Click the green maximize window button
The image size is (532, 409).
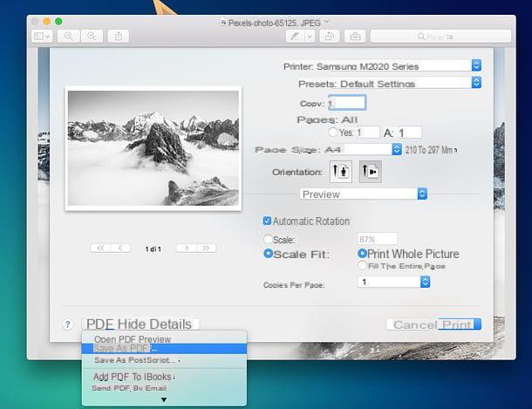(58, 21)
